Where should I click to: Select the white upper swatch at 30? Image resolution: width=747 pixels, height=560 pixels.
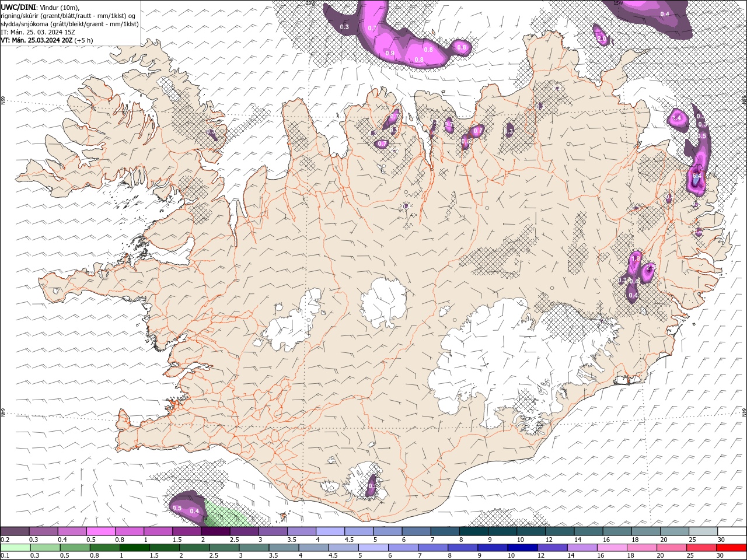point(732,531)
